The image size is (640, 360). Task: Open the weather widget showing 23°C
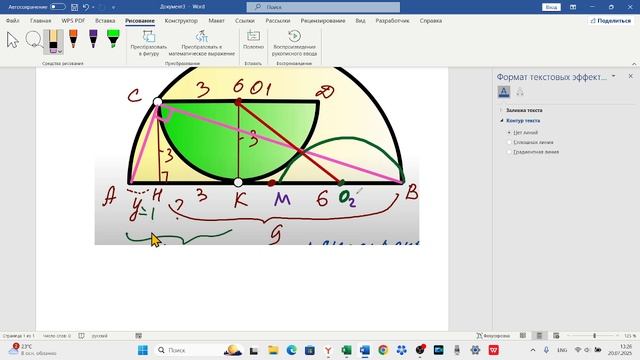tap(33, 350)
